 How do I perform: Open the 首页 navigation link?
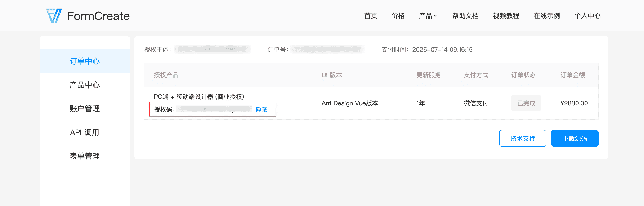[371, 16]
